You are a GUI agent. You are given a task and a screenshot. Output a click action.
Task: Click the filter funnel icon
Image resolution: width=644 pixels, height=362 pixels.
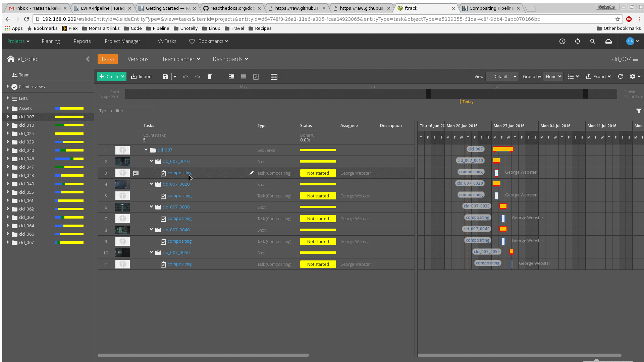click(639, 111)
